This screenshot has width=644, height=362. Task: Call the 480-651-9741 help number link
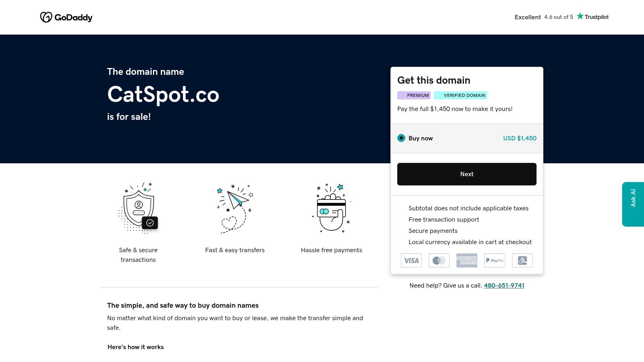[x=504, y=285]
